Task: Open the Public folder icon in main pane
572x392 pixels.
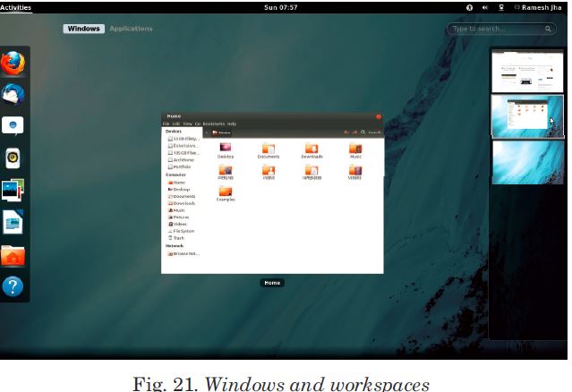Action: pyautogui.click(x=269, y=172)
